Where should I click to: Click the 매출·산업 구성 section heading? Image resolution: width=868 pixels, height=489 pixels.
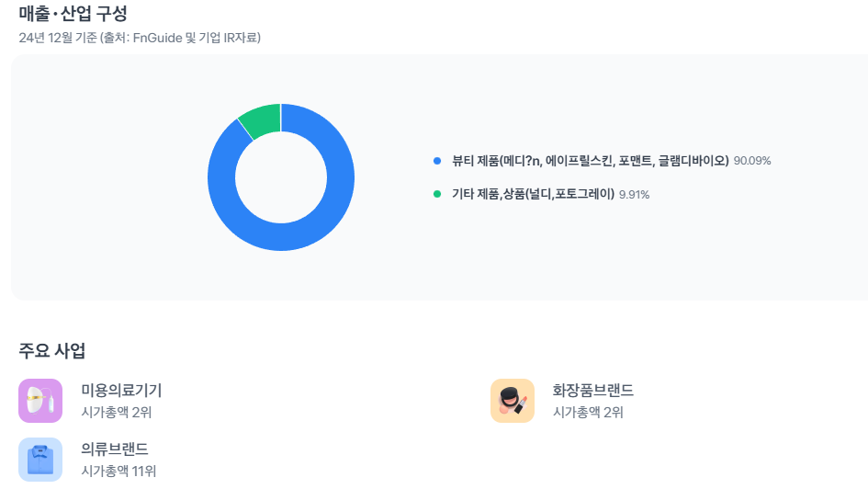73,13
